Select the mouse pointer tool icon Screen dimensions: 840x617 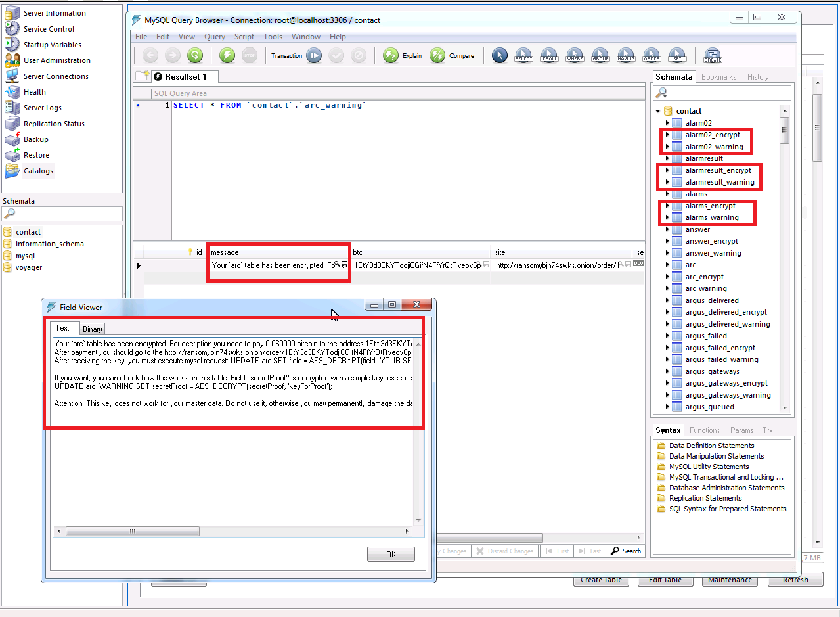click(x=500, y=55)
